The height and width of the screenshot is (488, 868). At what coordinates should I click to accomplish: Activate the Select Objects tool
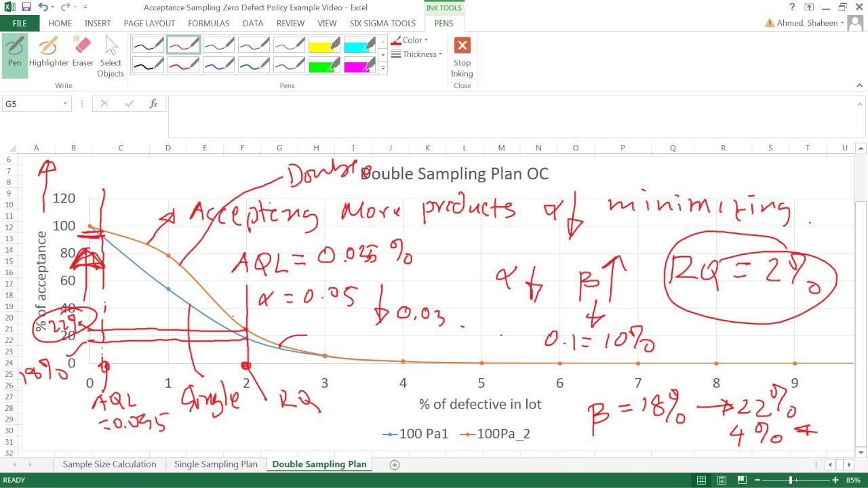tap(111, 56)
